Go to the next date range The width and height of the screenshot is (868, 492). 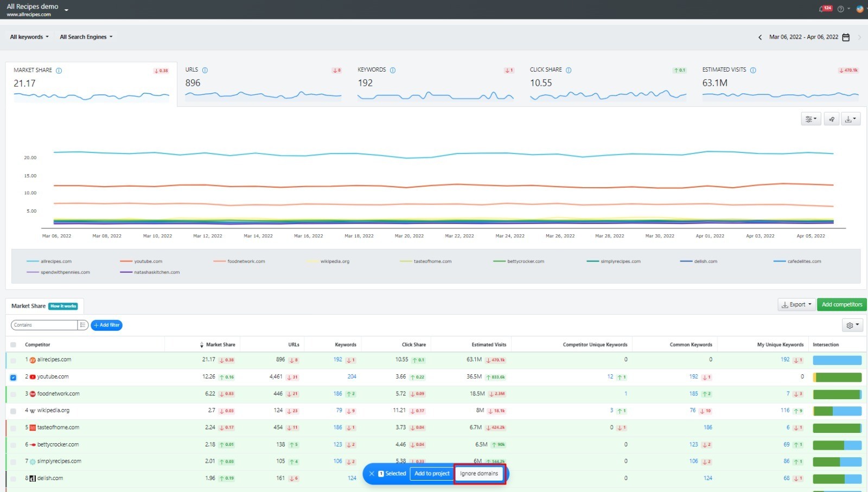(x=859, y=37)
